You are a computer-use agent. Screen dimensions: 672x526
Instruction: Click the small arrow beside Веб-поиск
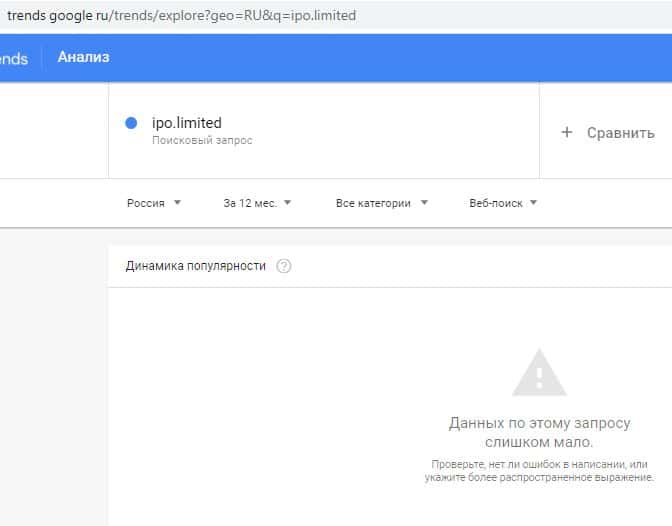pos(533,203)
